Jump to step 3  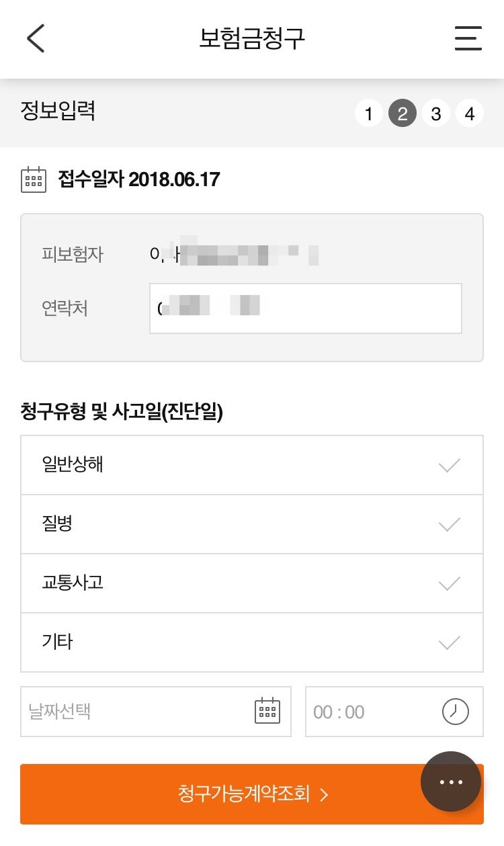(436, 114)
